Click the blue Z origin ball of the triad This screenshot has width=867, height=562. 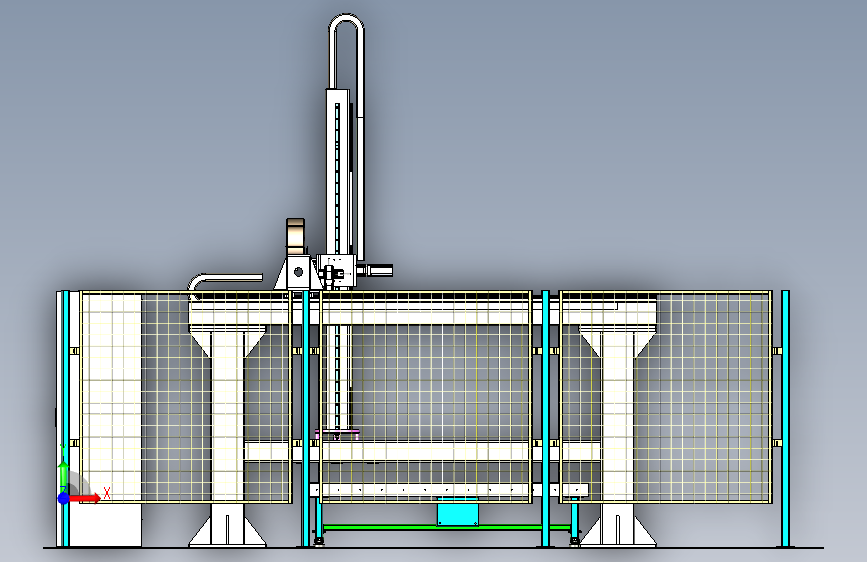pyautogui.click(x=64, y=498)
